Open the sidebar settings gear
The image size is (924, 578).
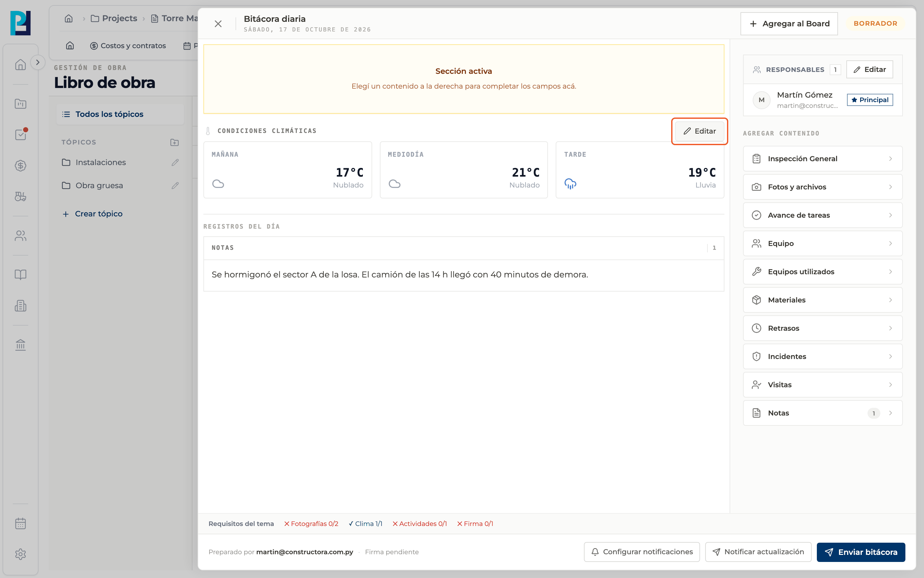click(x=21, y=554)
